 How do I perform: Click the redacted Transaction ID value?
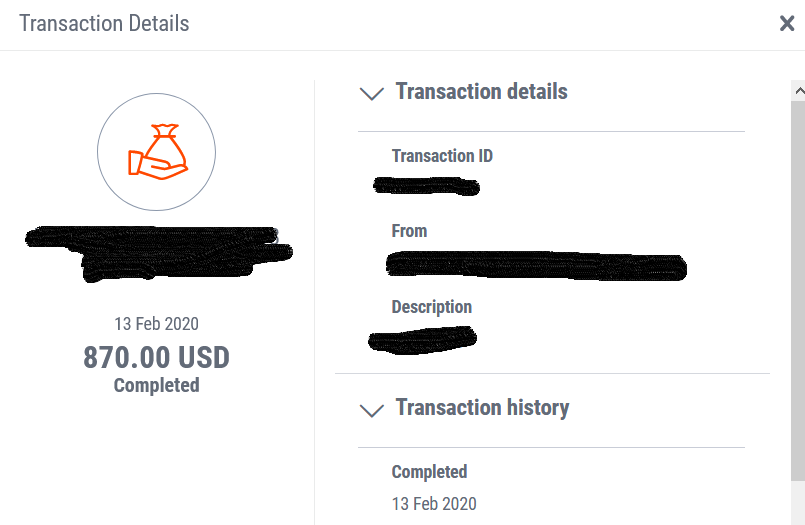[426, 186]
